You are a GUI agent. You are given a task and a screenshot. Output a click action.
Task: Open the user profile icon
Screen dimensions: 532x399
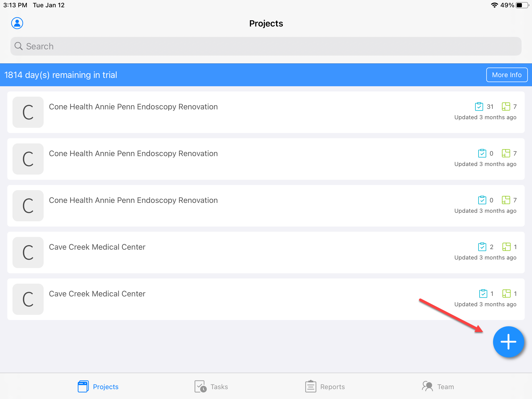(x=17, y=23)
